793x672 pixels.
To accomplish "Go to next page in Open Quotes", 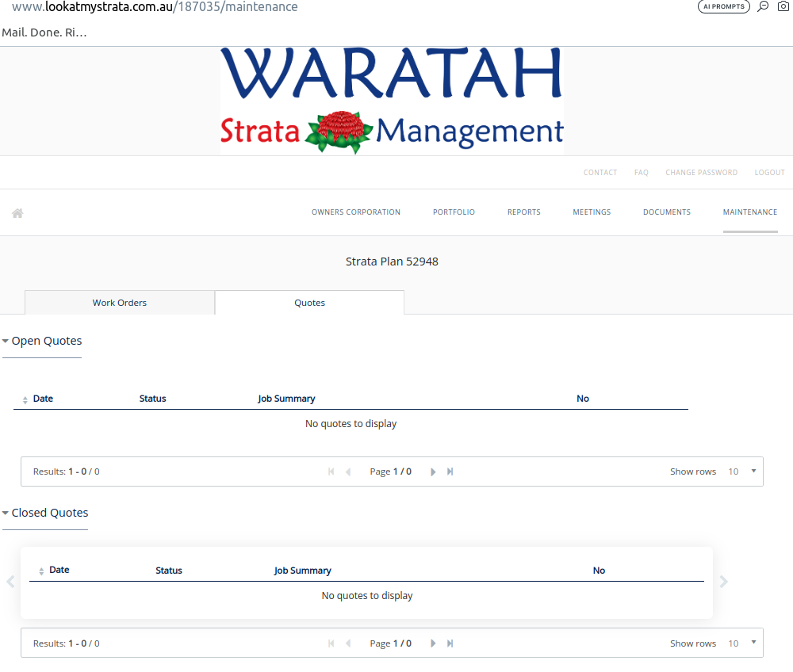I will pyautogui.click(x=433, y=472).
